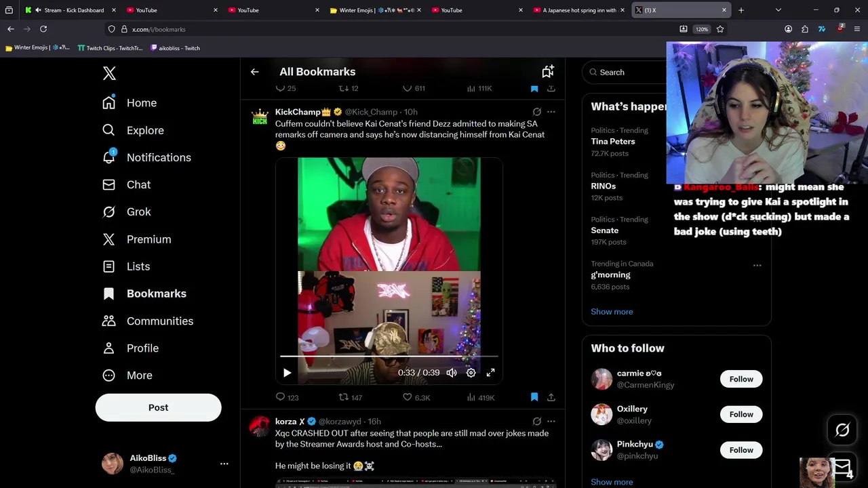868x488 pixels.
Task: Repost the KickChamp post
Action: [350, 397]
